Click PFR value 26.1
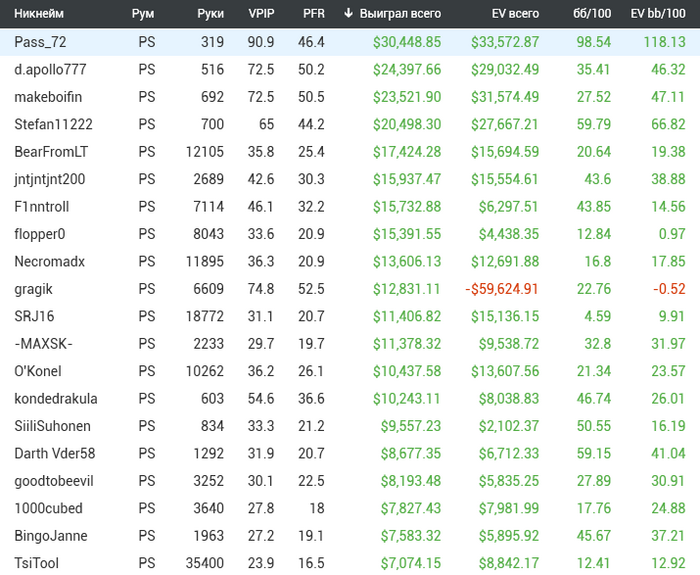Viewport: 700px width, 575px height. point(311,371)
